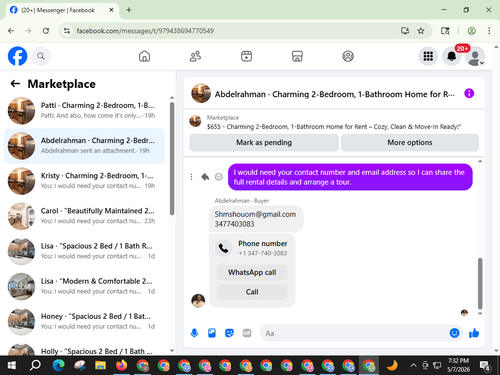Open taskbar clock showing 7:32 PM
Screen dimensions: 500x375
[x=458, y=365]
